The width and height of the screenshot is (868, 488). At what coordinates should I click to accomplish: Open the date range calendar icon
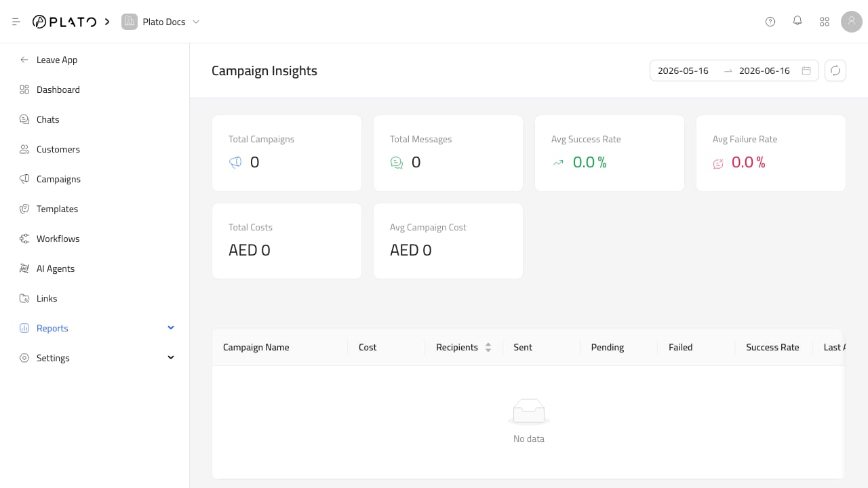pyautogui.click(x=806, y=70)
